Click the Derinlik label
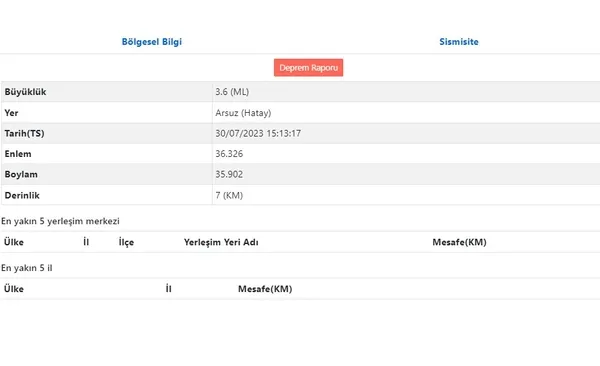The width and height of the screenshot is (600, 366). pos(22,196)
